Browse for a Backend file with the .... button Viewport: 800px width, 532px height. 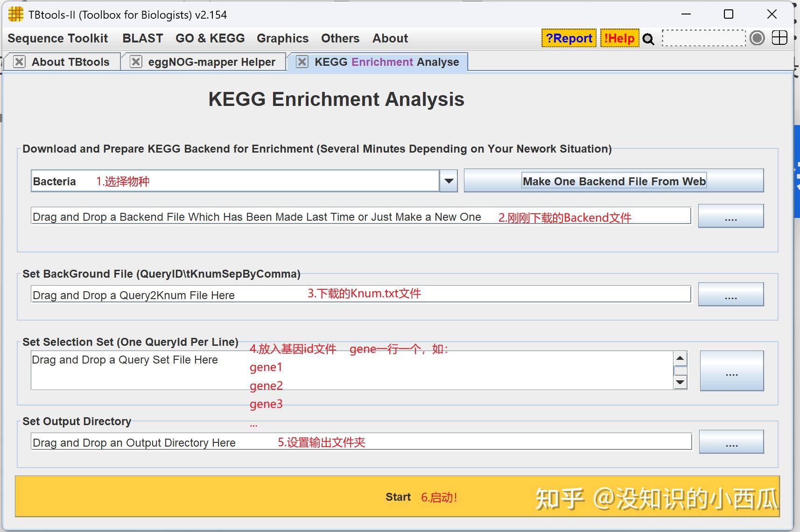(x=731, y=216)
